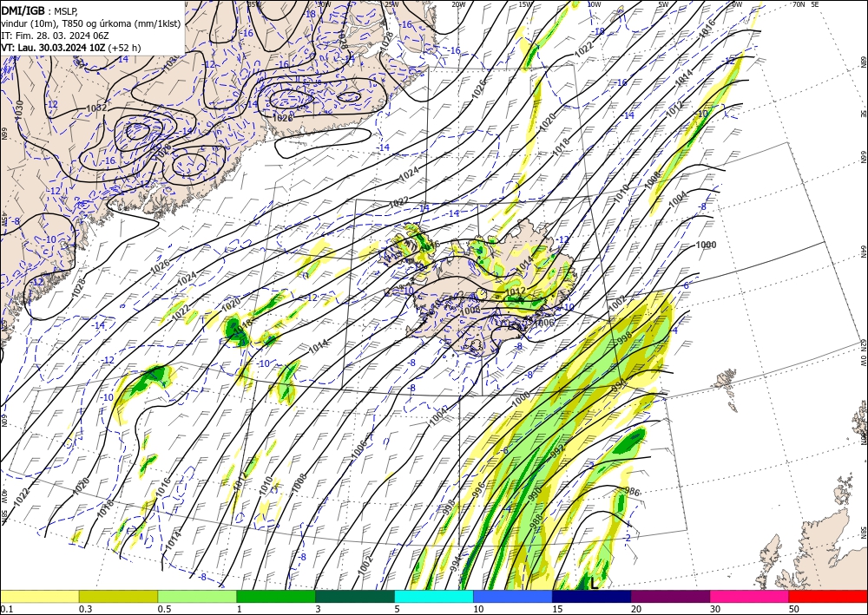Click the yellow 0.1–0.3 legend color band
The height and width of the screenshot is (615, 868).
coord(39,596)
